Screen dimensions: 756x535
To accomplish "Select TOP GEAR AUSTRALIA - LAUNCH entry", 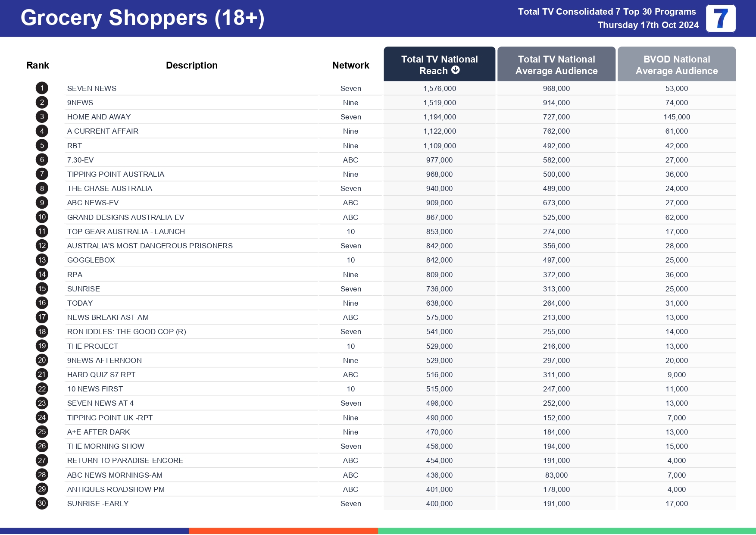I will (x=126, y=232).
